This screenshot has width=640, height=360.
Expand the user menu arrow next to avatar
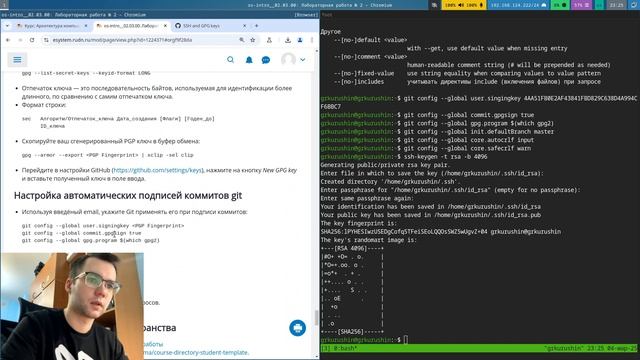click(302, 60)
